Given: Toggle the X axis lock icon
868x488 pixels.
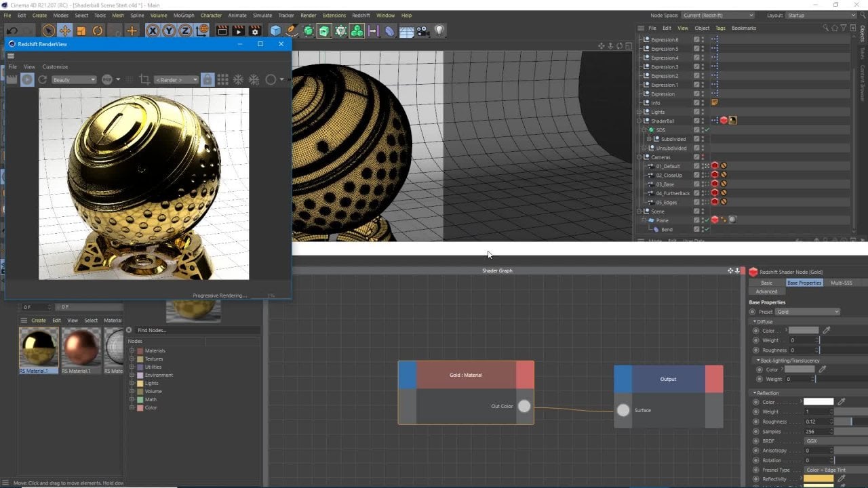Looking at the screenshot, I should [153, 30].
